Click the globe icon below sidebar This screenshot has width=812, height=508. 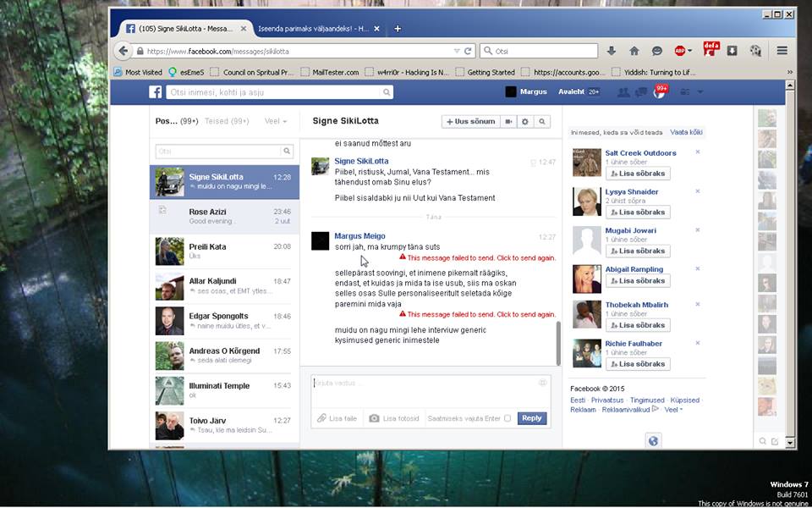point(653,440)
